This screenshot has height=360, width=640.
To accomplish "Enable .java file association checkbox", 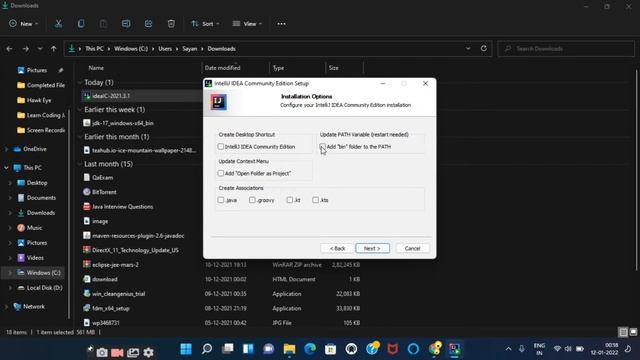I will (x=221, y=200).
